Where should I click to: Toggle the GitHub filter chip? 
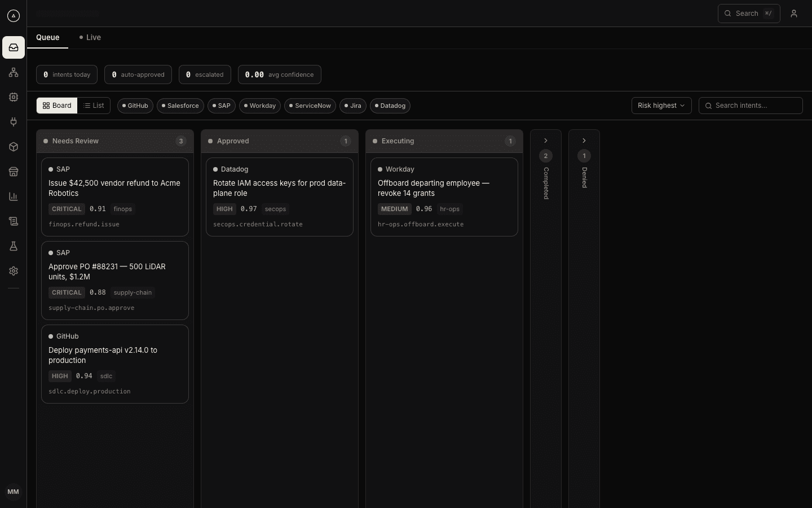(x=135, y=106)
